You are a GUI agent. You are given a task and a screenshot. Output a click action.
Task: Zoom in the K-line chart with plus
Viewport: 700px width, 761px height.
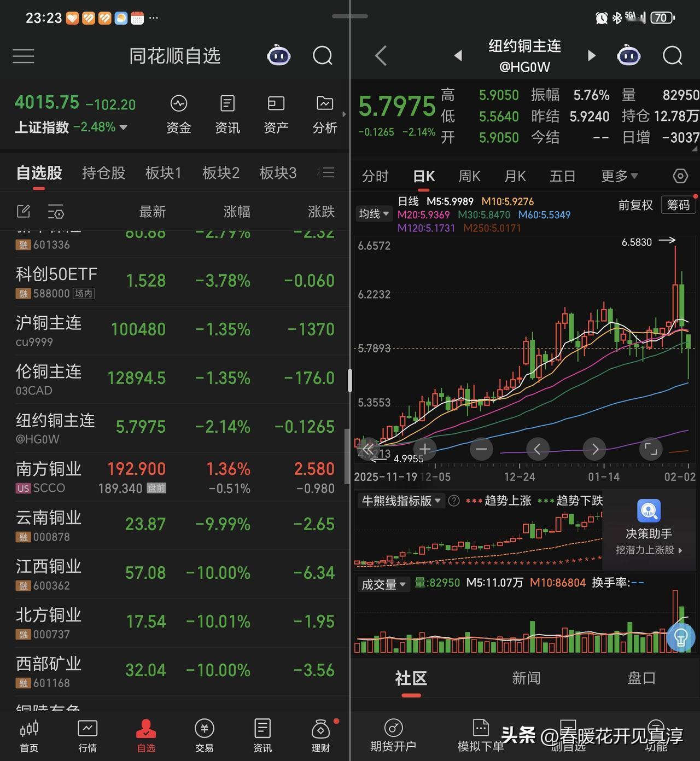click(x=425, y=449)
